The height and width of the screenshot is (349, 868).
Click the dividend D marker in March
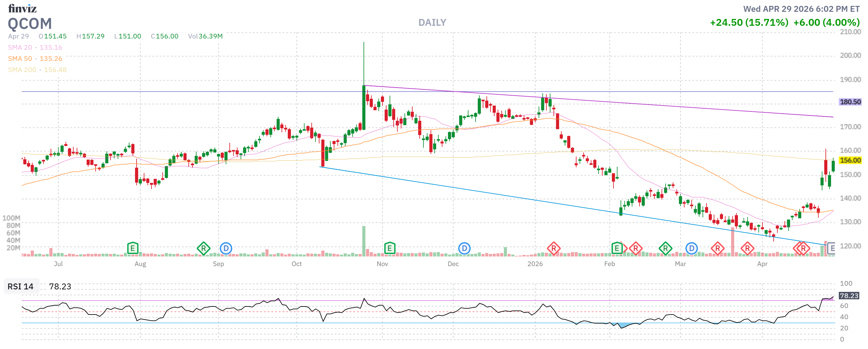click(x=691, y=249)
